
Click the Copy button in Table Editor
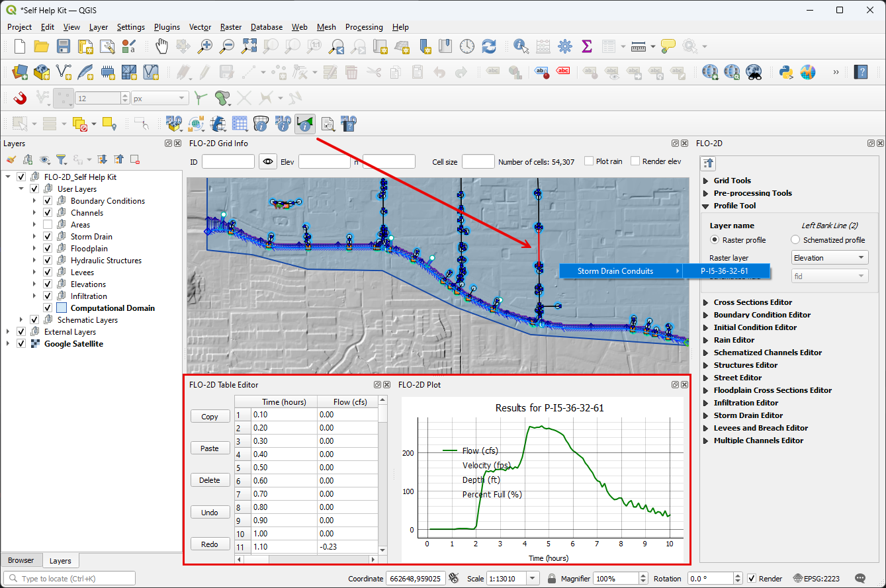(x=210, y=417)
